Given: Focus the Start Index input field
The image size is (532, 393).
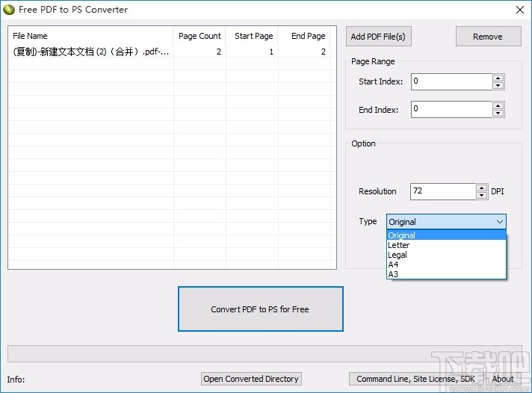Looking at the screenshot, I should pos(451,81).
